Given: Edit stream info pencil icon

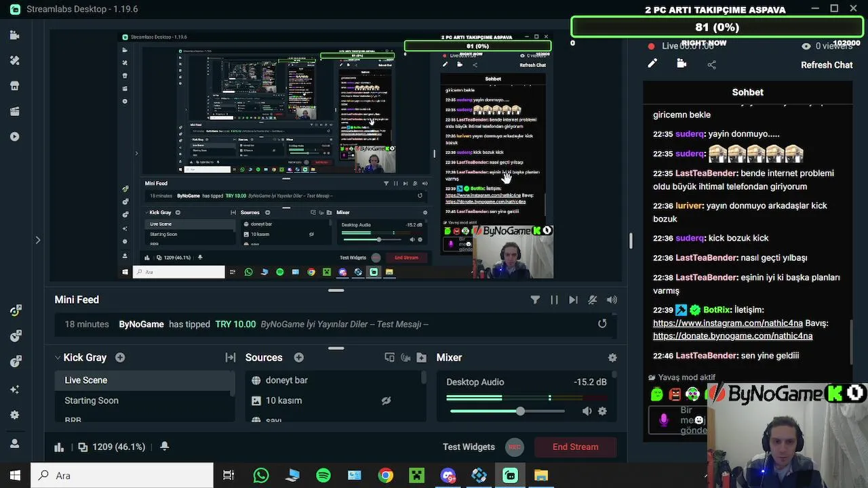Looking at the screenshot, I should tap(652, 64).
